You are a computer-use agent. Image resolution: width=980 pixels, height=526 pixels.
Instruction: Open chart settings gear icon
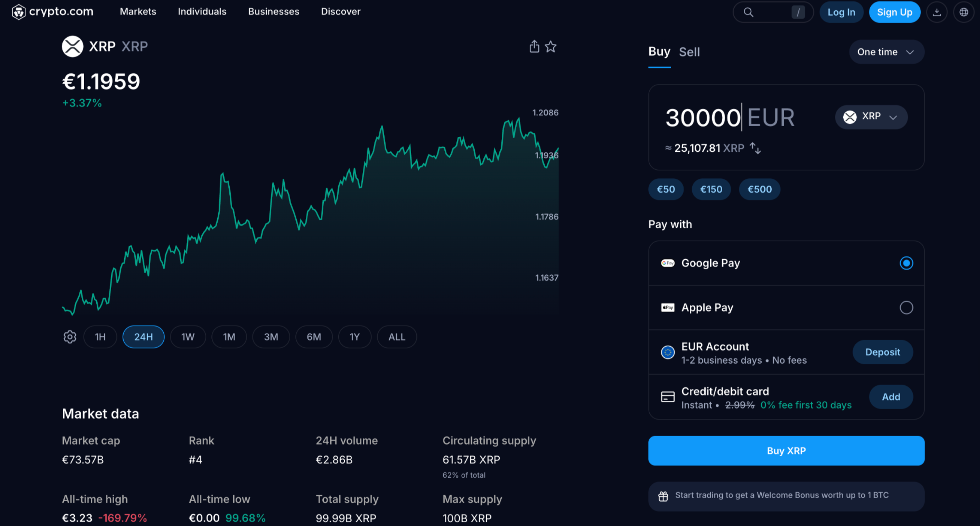tap(70, 337)
